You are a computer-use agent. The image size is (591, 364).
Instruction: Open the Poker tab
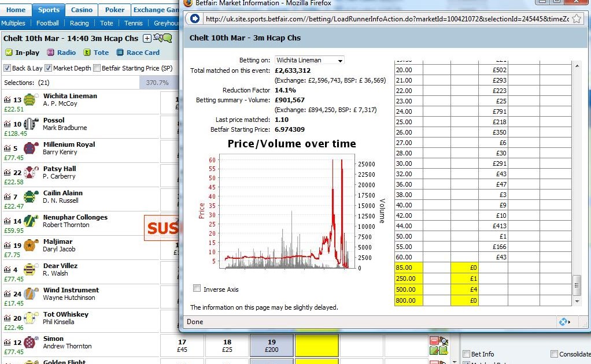(x=114, y=10)
